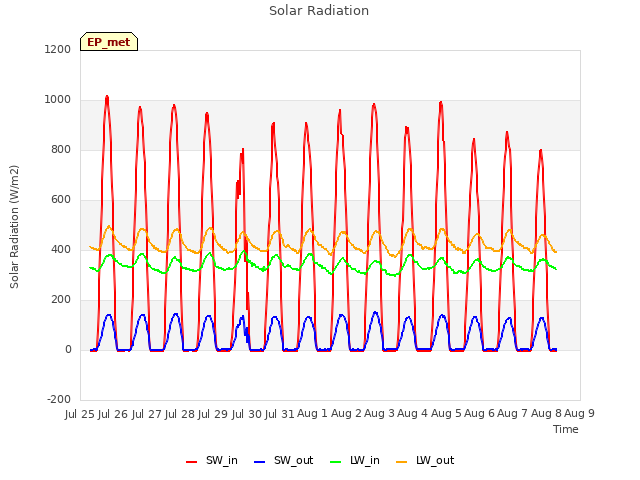Screen dimensions: 640x480
Task: Click the Jul 30 x-axis tick label
Action: click(247, 414)
